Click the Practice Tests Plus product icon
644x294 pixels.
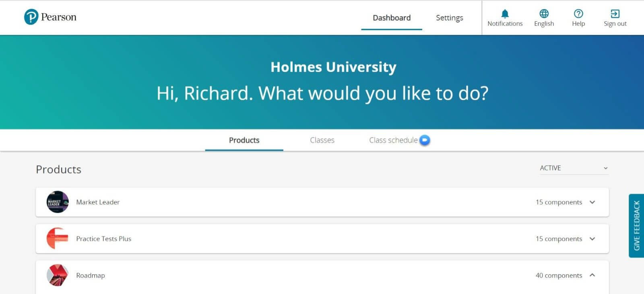pos(58,238)
